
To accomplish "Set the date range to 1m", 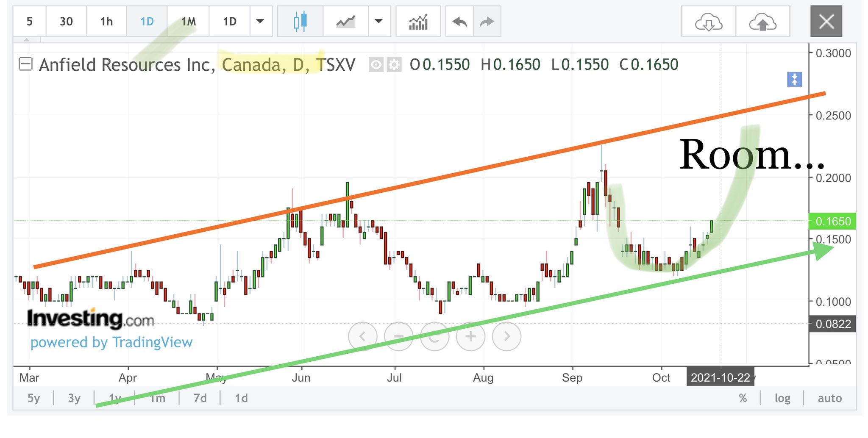I will click(157, 398).
